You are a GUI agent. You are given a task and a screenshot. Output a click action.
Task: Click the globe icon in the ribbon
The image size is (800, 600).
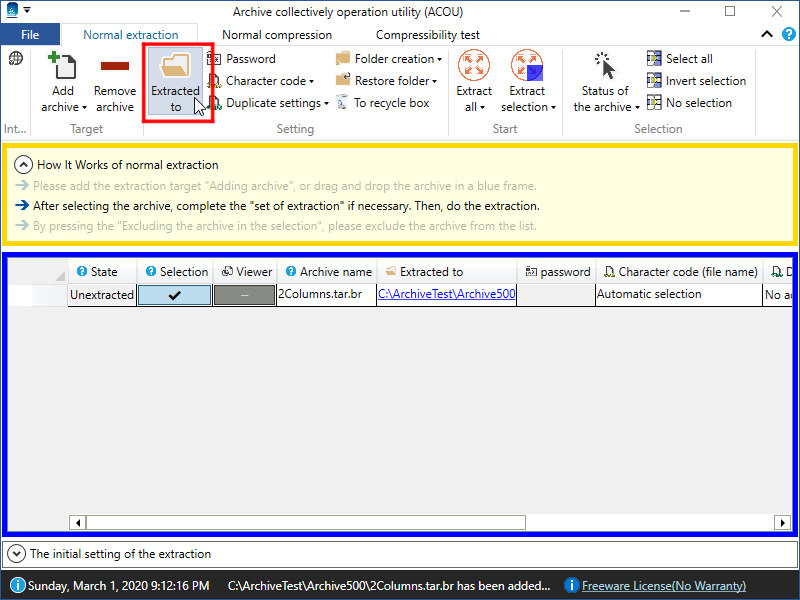pos(16,59)
